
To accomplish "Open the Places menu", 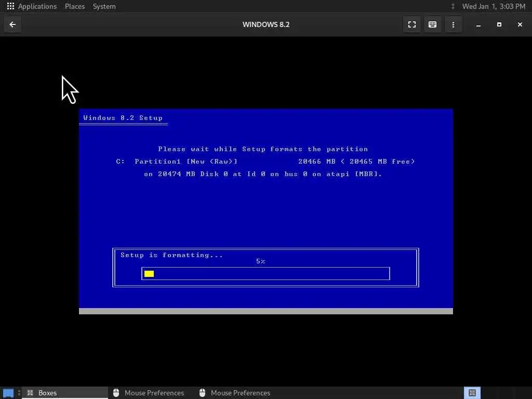I will [75, 6].
